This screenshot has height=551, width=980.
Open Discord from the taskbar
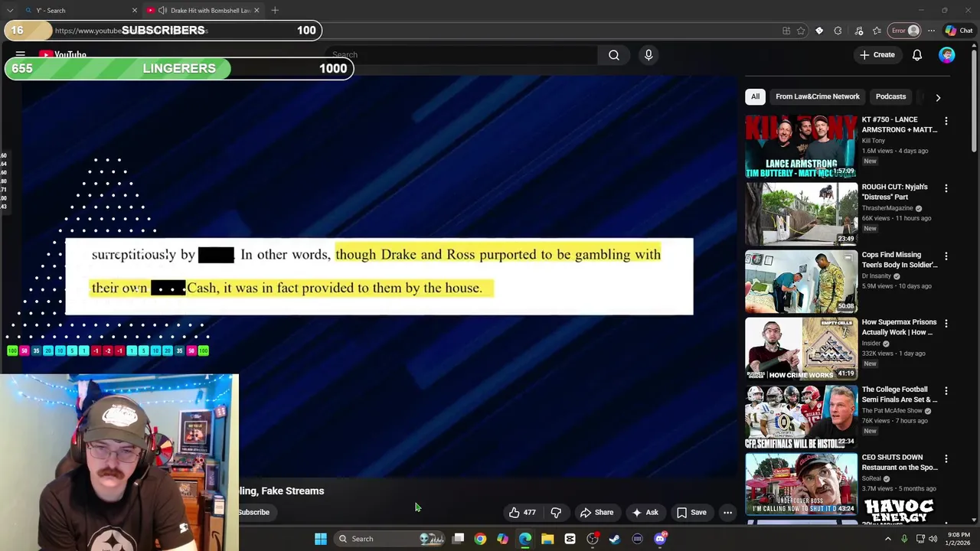pos(660,539)
